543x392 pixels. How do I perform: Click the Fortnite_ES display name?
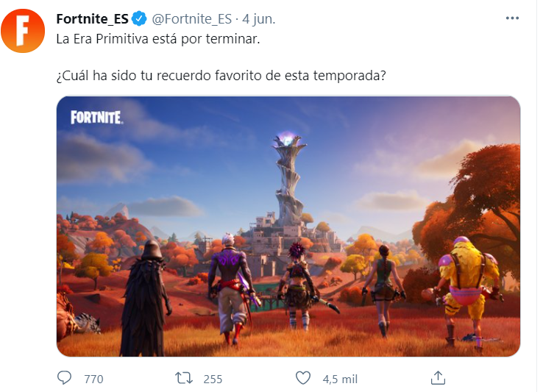[93, 18]
